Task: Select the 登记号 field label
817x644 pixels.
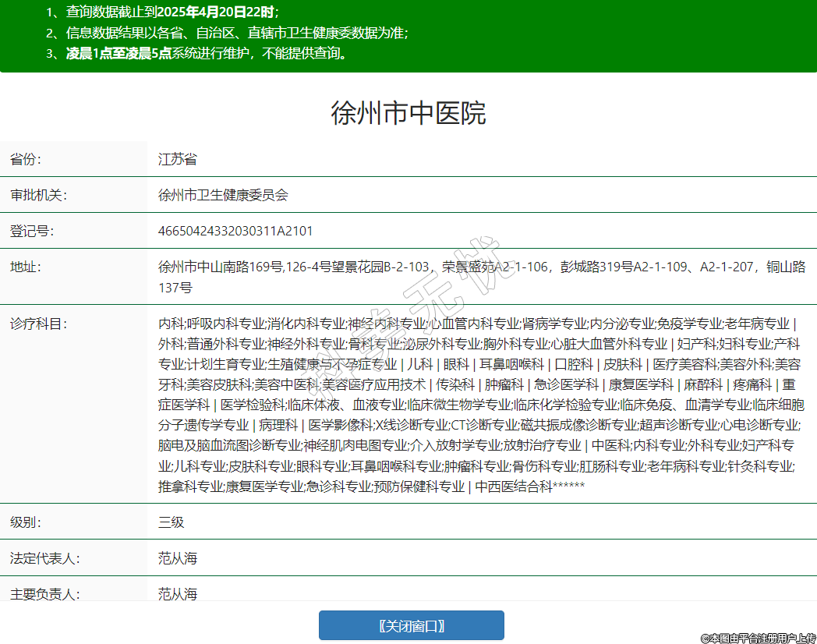Action: tap(32, 231)
